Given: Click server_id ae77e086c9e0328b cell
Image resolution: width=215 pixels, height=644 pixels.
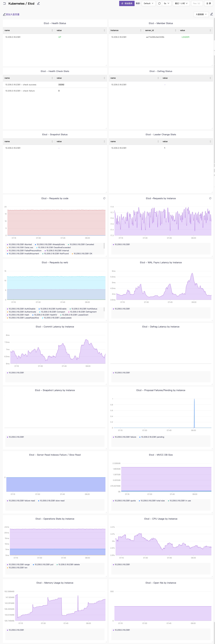Looking at the screenshot, I should click(155, 37).
